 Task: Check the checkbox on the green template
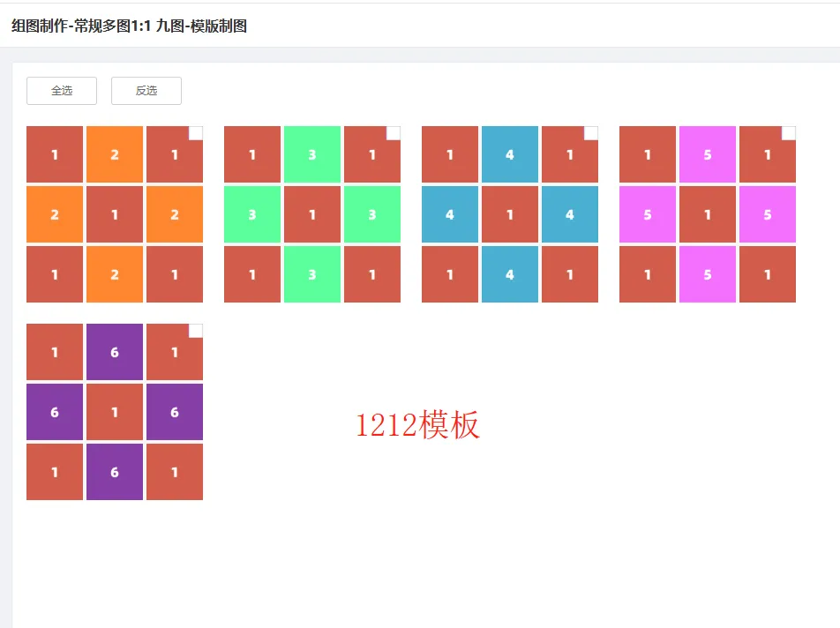[x=393, y=131]
